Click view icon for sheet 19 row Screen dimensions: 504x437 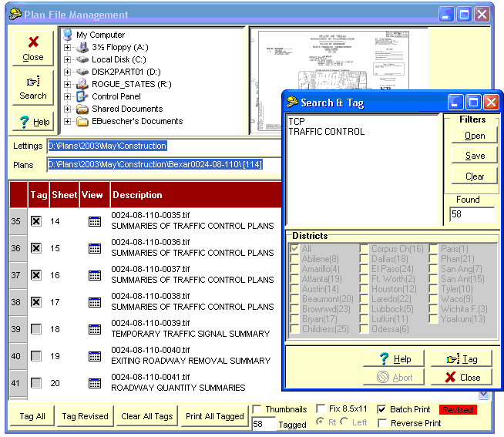(x=94, y=356)
